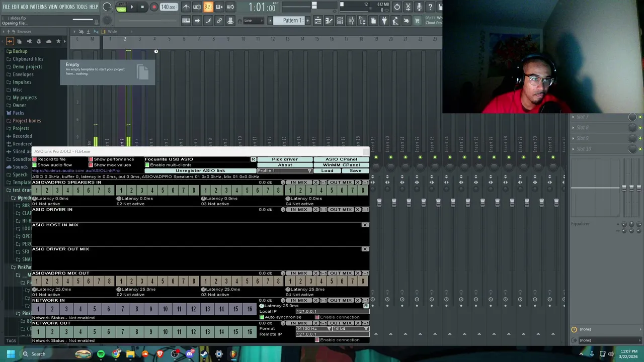Viewport: 644px width, 362px height.
Task: Click the About button in ASIO Link Pro
Action: tap(285, 165)
